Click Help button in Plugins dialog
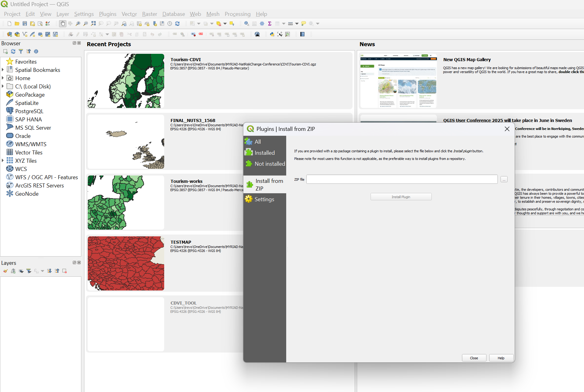The height and width of the screenshot is (392, 584). coord(501,358)
